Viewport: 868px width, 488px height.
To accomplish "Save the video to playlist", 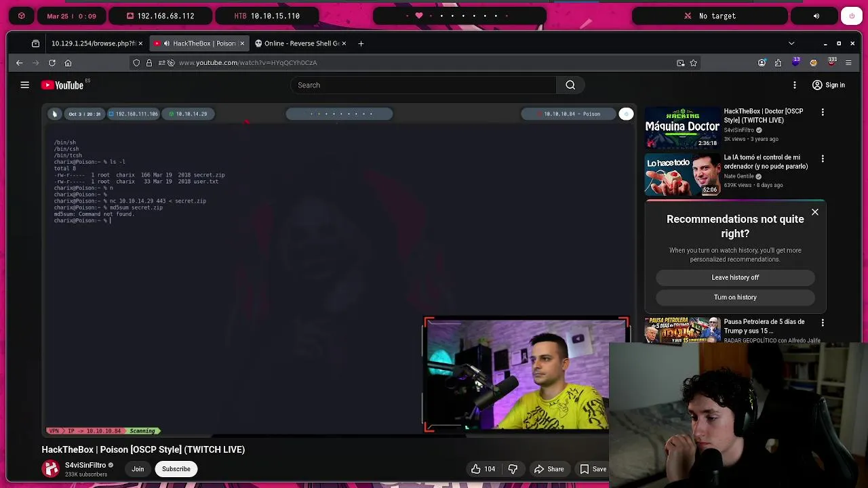I will click(x=591, y=469).
